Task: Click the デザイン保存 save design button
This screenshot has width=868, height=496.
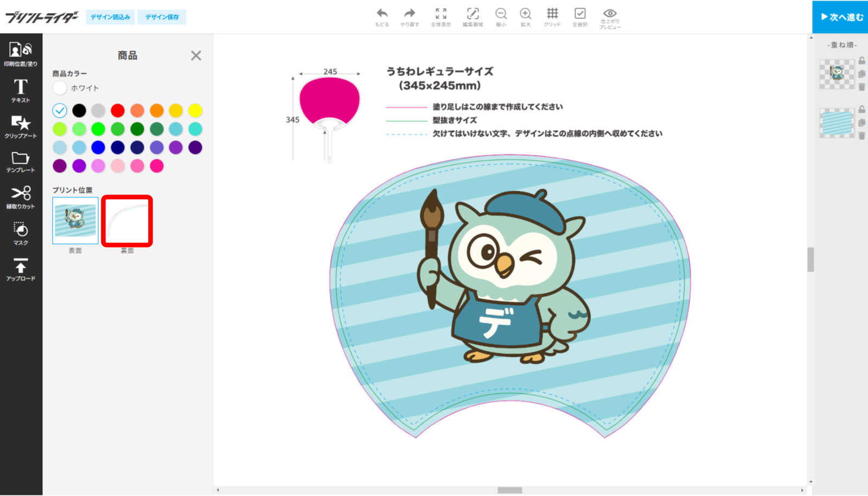Action: click(162, 17)
